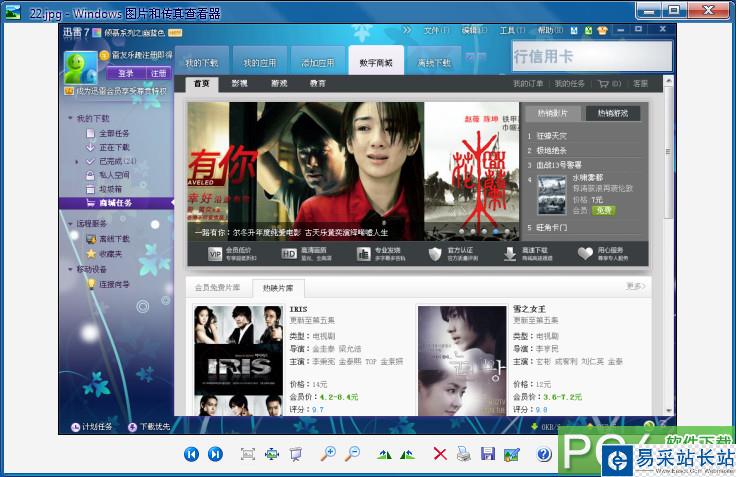Switch to the 我的应用 tab

point(260,62)
